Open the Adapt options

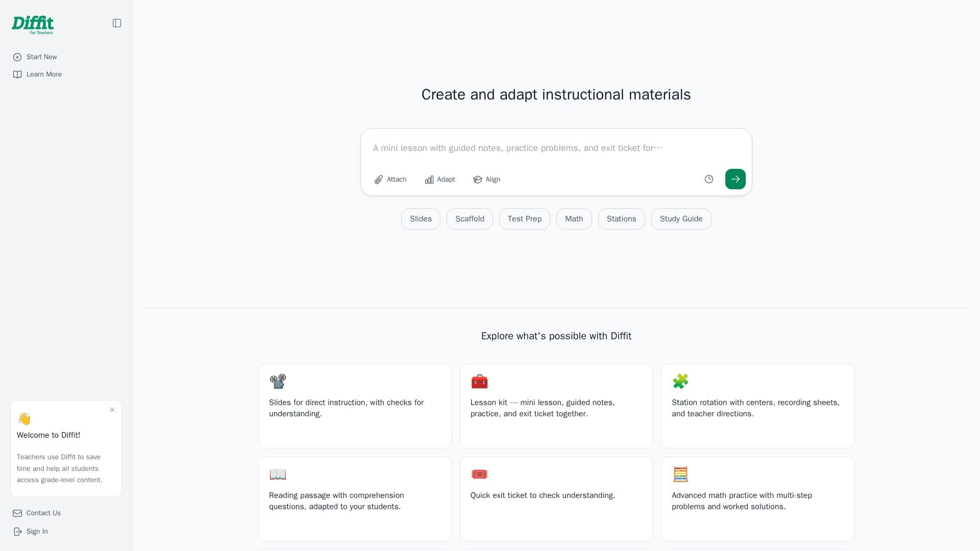tap(440, 180)
